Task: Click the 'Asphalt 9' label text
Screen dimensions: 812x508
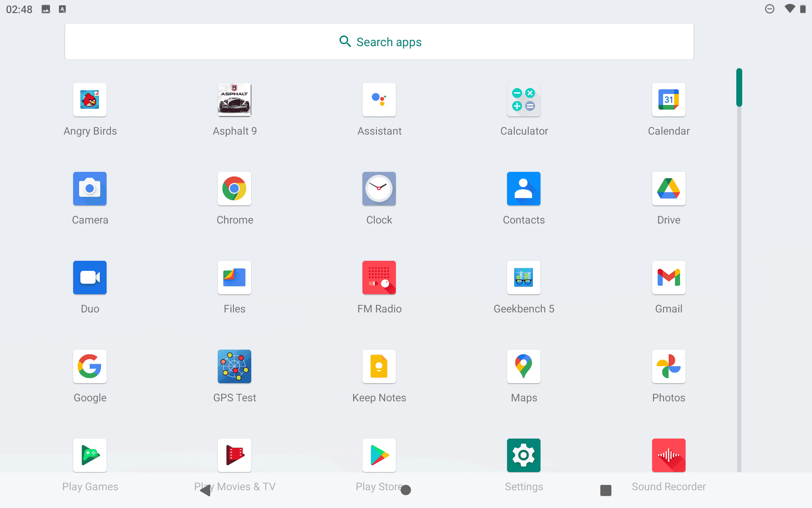Action: (235, 131)
